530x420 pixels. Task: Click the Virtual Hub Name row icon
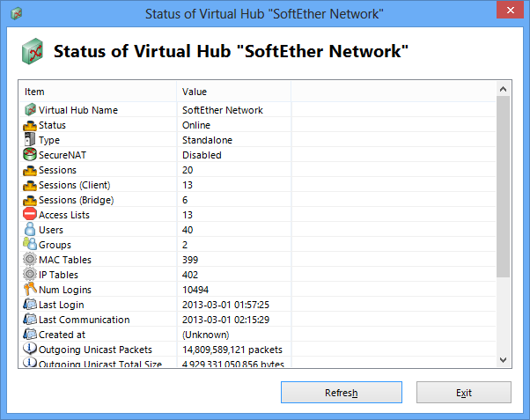coord(30,110)
